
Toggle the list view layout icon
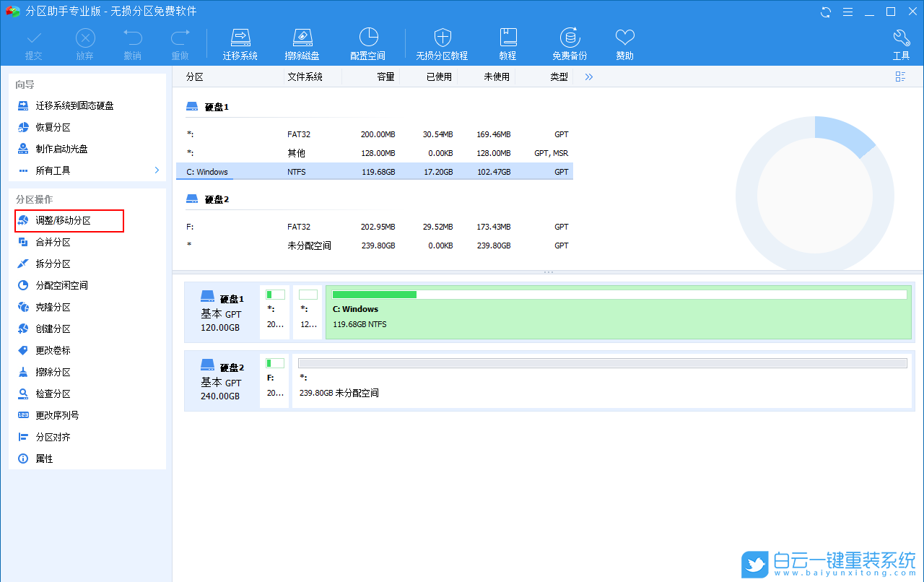900,77
